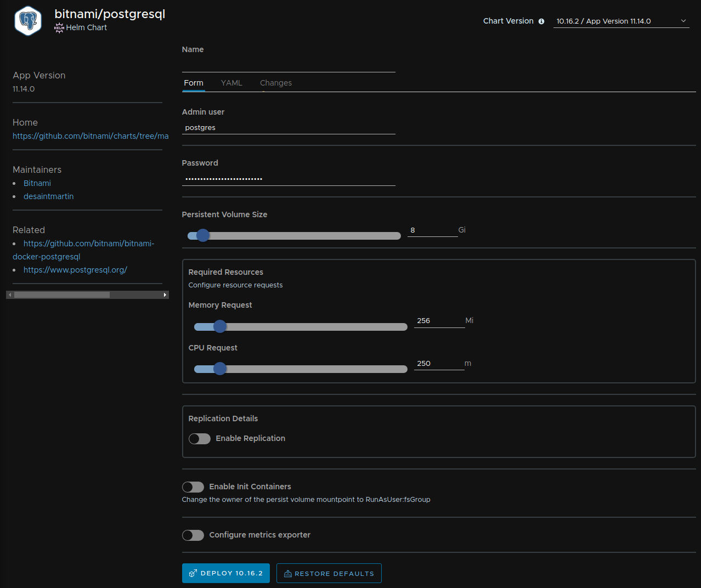Image resolution: width=701 pixels, height=588 pixels.
Task: Click the Mi unit label
Action: tap(470, 320)
